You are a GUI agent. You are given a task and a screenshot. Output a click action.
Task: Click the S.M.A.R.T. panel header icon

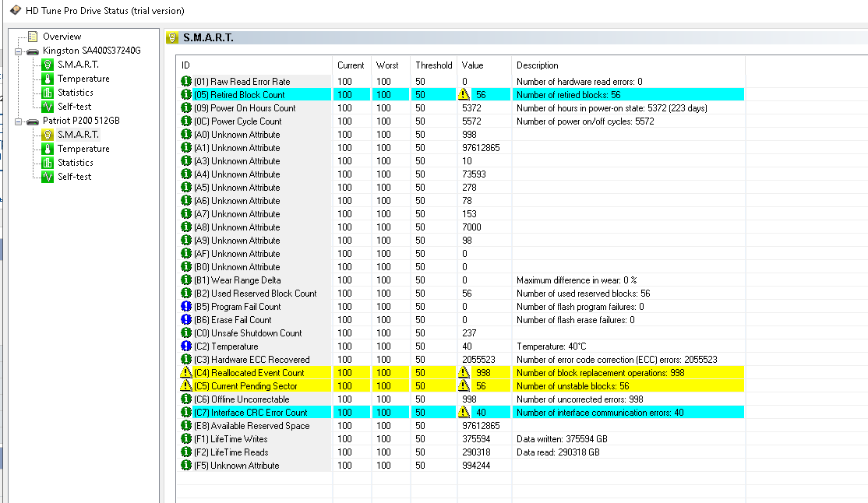(x=173, y=37)
